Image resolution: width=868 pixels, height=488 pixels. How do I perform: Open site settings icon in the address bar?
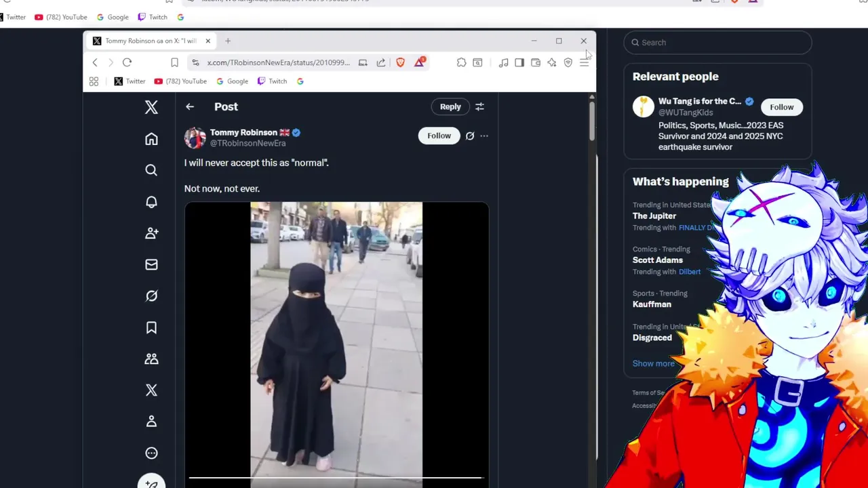195,62
